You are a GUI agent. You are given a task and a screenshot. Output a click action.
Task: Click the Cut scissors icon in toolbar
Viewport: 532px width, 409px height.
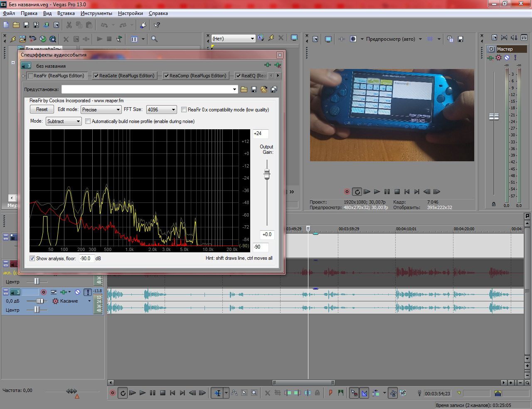pos(69,25)
